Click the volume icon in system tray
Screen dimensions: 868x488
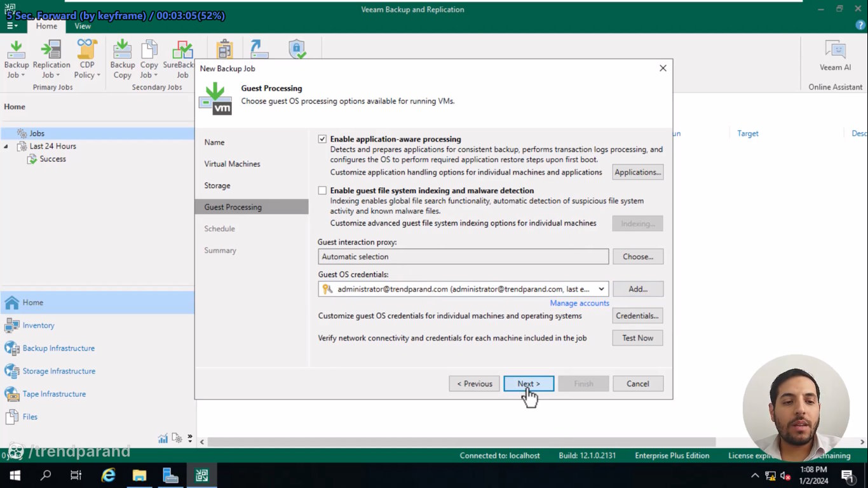click(785, 475)
